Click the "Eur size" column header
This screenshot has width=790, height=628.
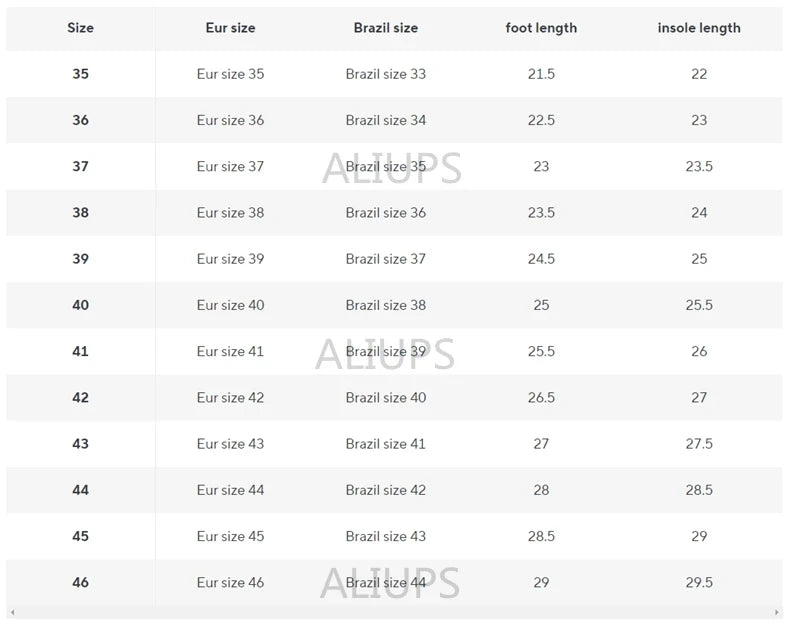[230, 28]
